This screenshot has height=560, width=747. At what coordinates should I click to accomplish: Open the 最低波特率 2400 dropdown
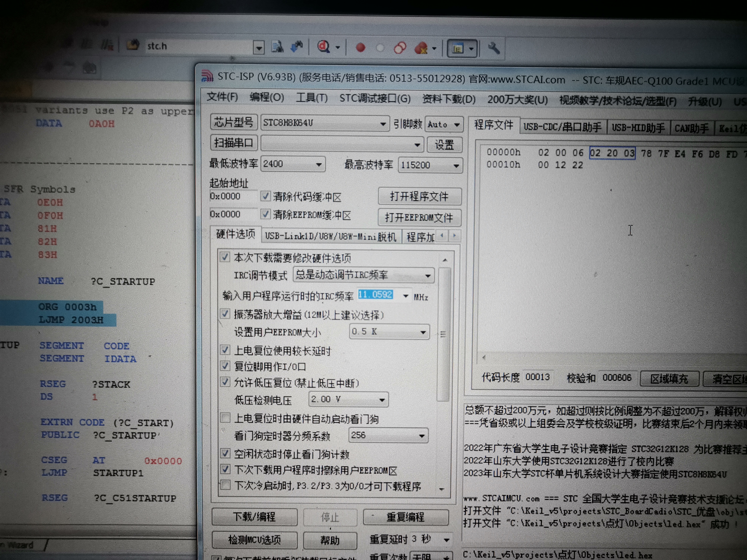319,165
